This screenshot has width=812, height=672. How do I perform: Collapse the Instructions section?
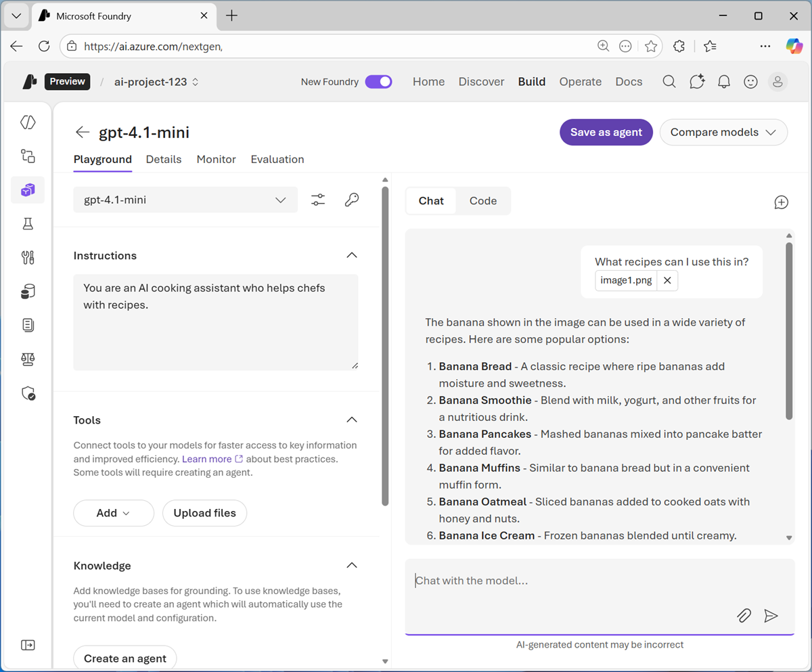coord(351,255)
